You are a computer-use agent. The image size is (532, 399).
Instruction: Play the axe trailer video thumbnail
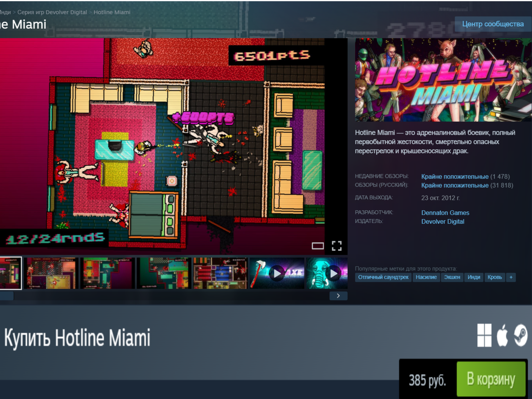coord(277,273)
